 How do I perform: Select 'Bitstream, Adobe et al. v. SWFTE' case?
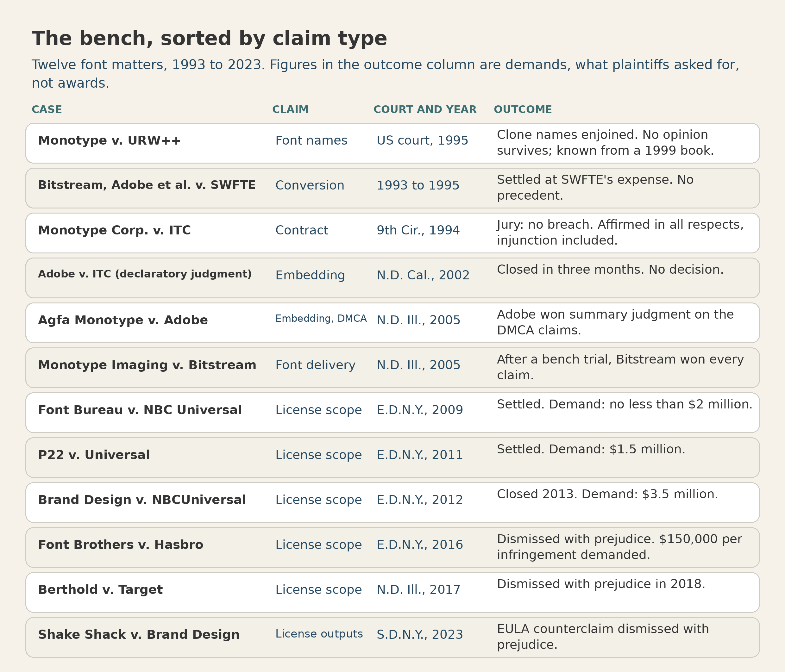147,185
